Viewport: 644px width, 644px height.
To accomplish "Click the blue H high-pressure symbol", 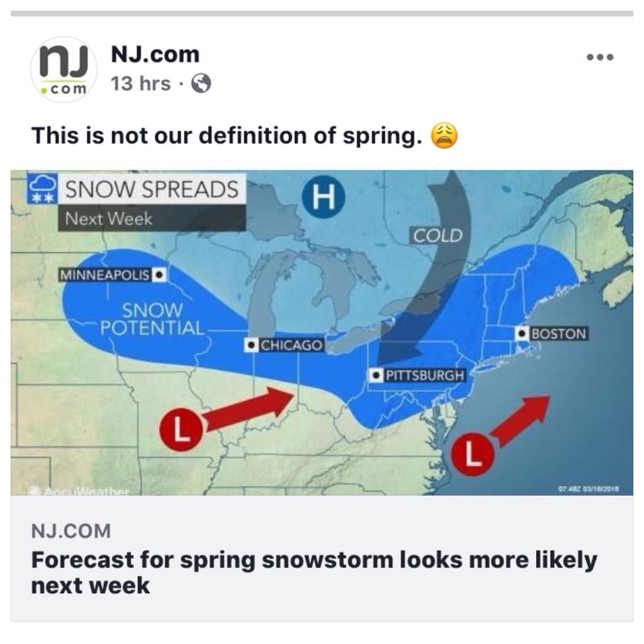I will (x=323, y=197).
